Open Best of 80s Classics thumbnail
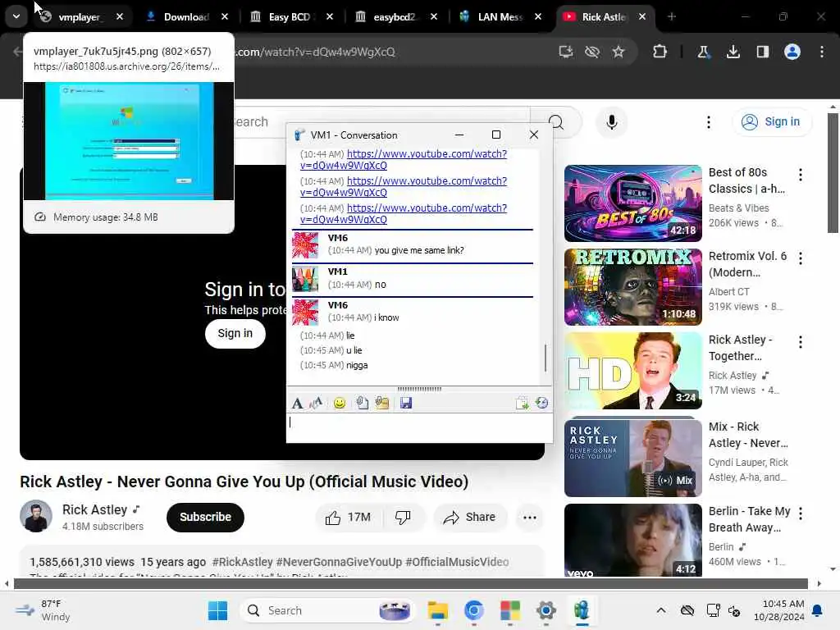Screen dimensions: 840x630 (632, 203)
